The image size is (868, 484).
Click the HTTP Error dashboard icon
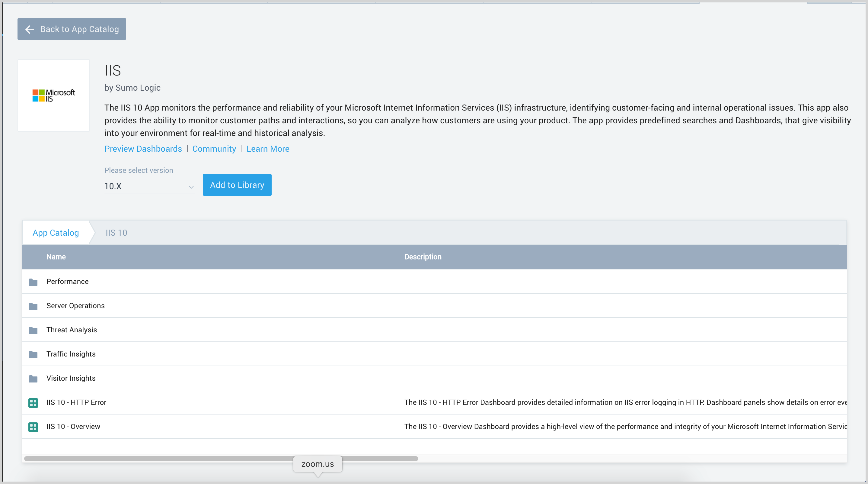tap(33, 403)
